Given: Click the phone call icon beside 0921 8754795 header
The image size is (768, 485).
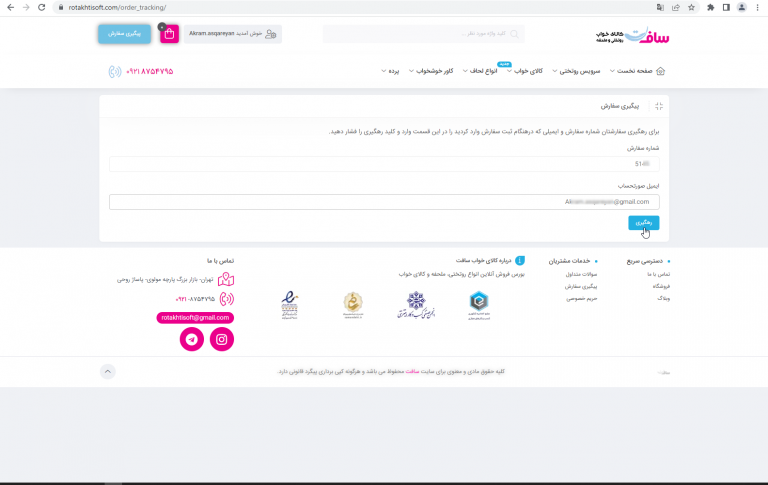Looking at the screenshot, I should point(115,72).
